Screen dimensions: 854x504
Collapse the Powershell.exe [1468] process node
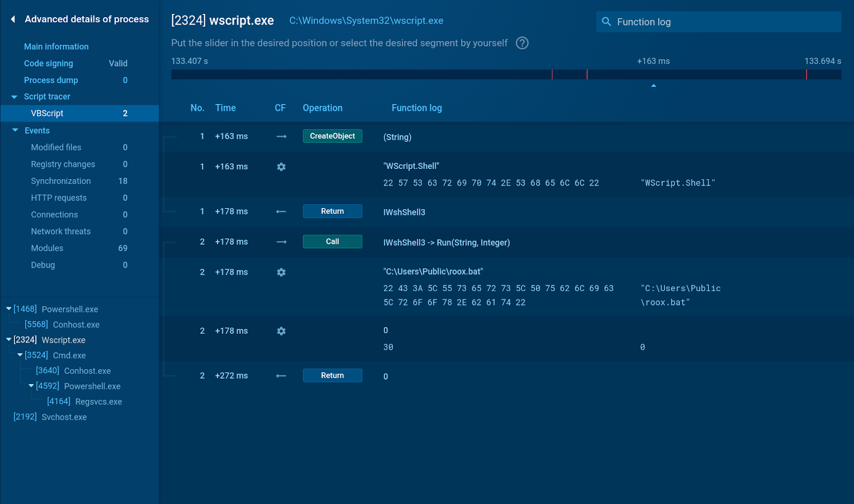pyautogui.click(x=9, y=309)
